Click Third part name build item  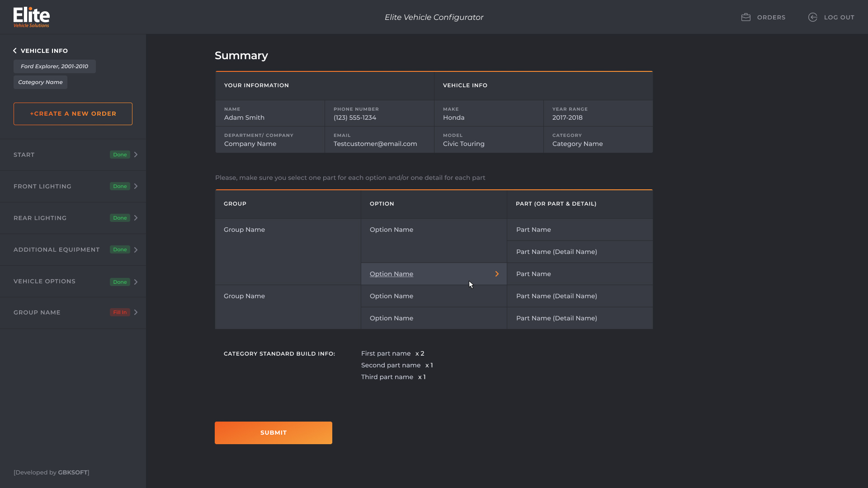click(x=387, y=377)
